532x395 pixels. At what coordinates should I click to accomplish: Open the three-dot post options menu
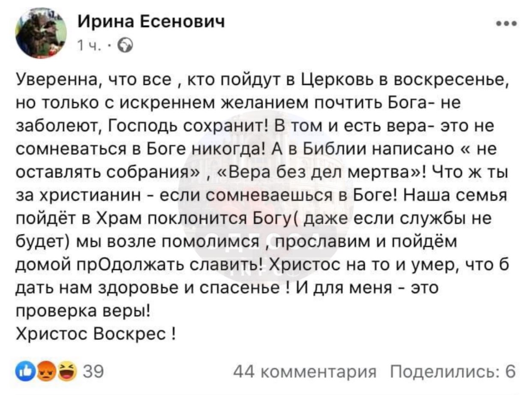click(x=507, y=24)
